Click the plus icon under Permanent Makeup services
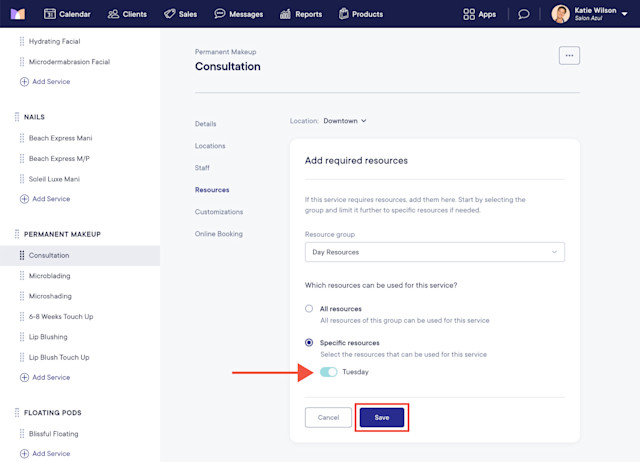640x462 pixels. (24, 377)
